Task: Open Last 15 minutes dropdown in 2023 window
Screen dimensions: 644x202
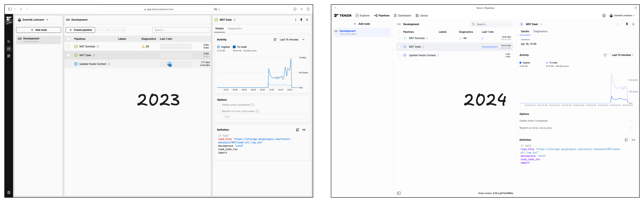Action: click(x=292, y=39)
